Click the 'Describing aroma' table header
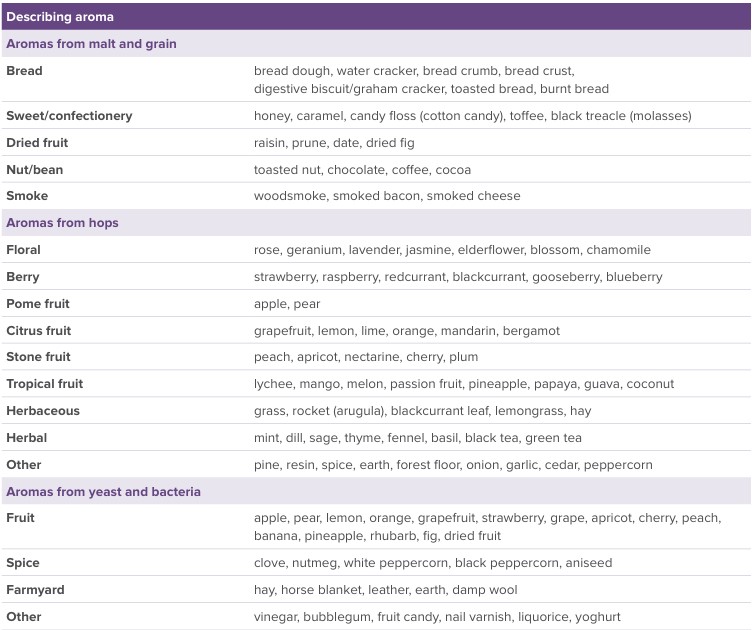This screenshot has height=630, width=752. click(x=60, y=17)
